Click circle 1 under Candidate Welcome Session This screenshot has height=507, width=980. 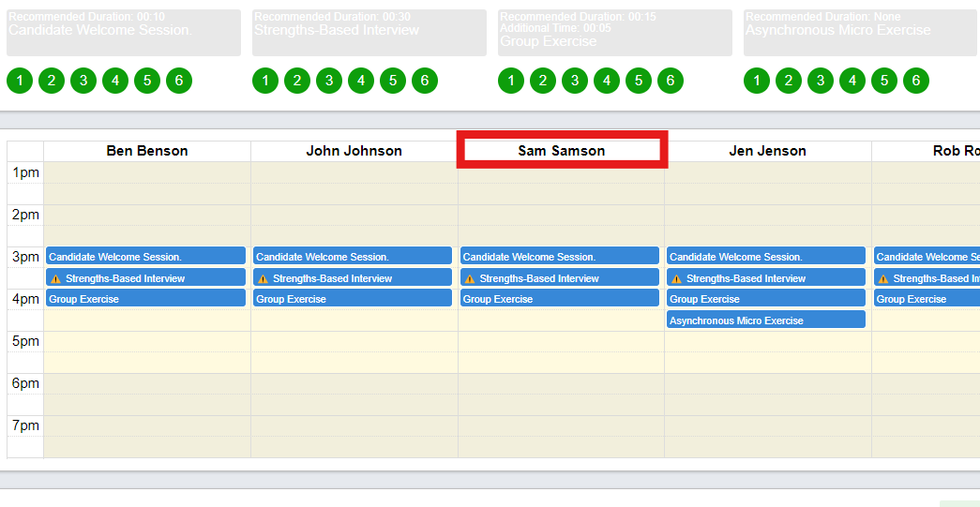click(20, 81)
